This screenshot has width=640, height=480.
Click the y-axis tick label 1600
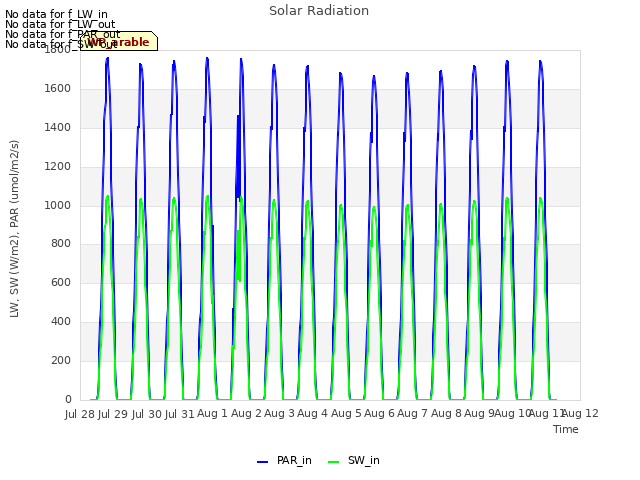click(58, 89)
